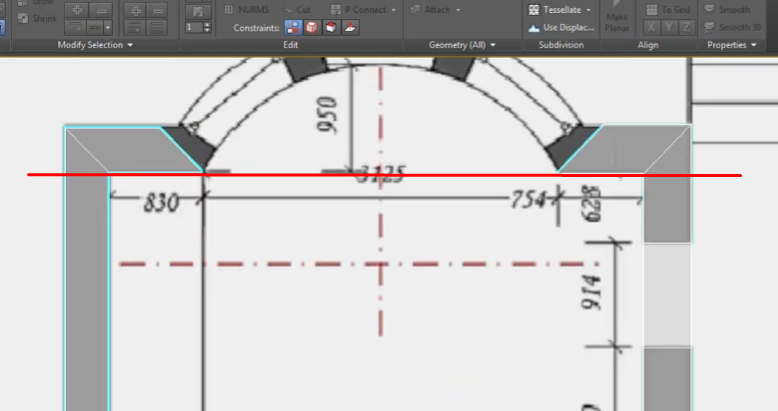The image size is (778, 411).
Task: Click the green dashed Dot Loop variant icon
Action: [94, 27]
